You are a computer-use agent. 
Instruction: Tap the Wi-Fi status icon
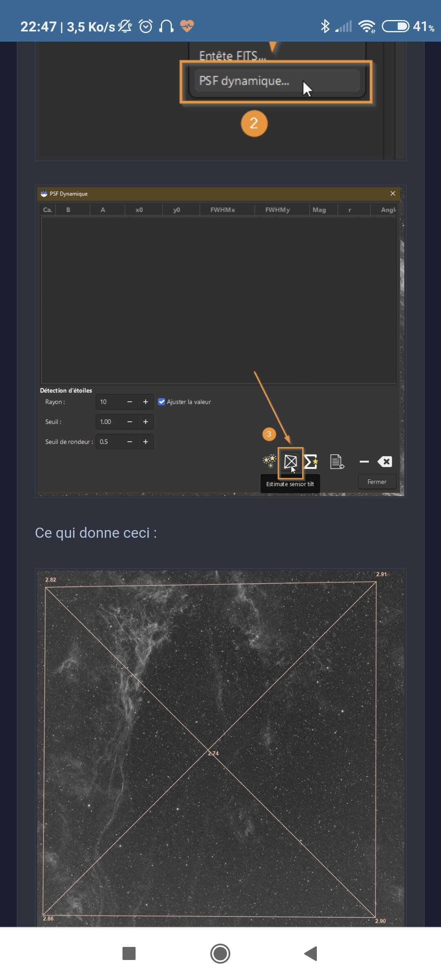pos(367,27)
